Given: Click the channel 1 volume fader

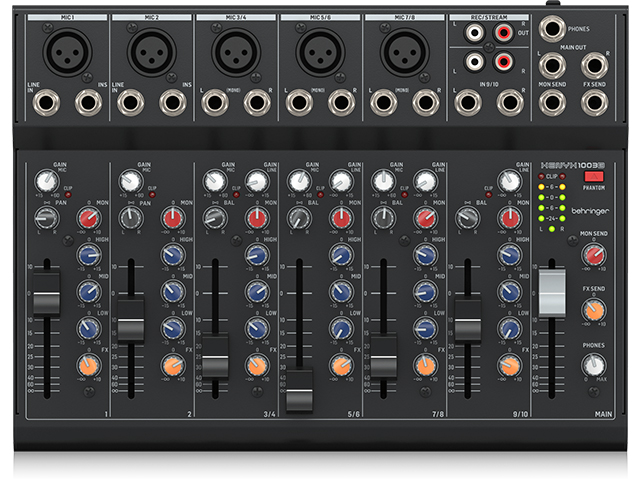Looking at the screenshot, I should [46, 303].
